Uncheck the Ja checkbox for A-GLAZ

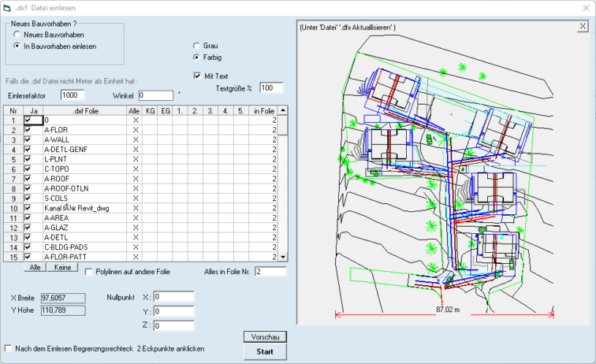coord(28,228)
